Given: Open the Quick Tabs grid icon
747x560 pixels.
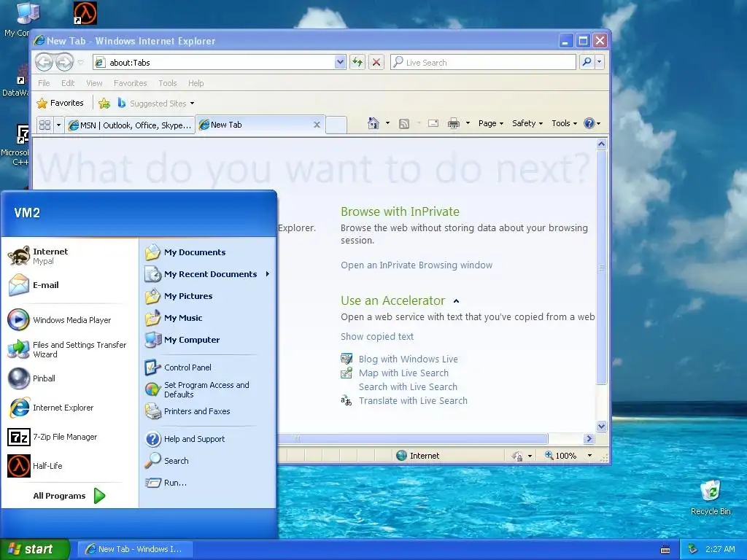Looking at the screenshot, I should (x=44, y=125).
